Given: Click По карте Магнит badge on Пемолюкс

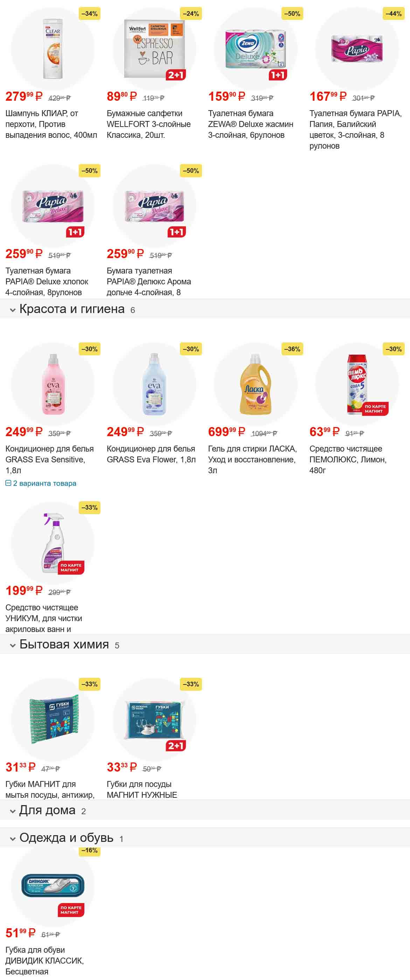Looking at the screenshot, I should (x=375, y=409).
